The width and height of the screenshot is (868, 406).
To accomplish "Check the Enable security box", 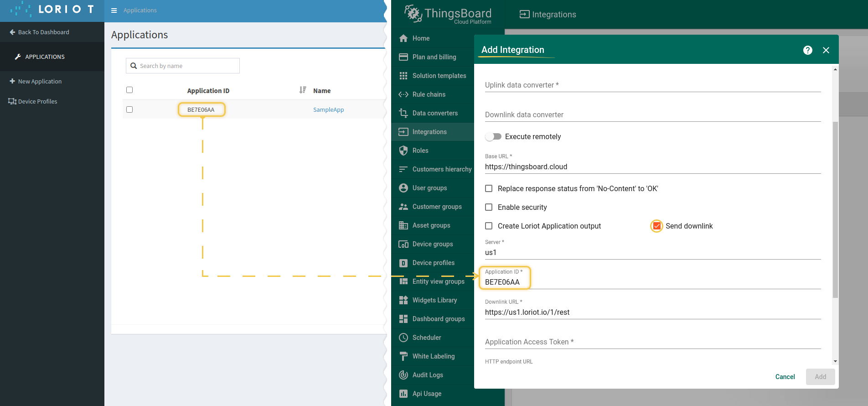I will point(489,207).
